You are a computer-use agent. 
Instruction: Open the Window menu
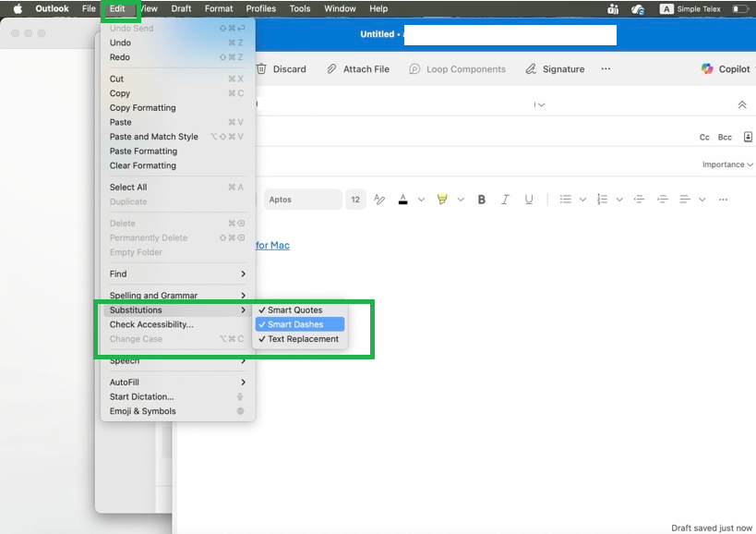[340, 8]
